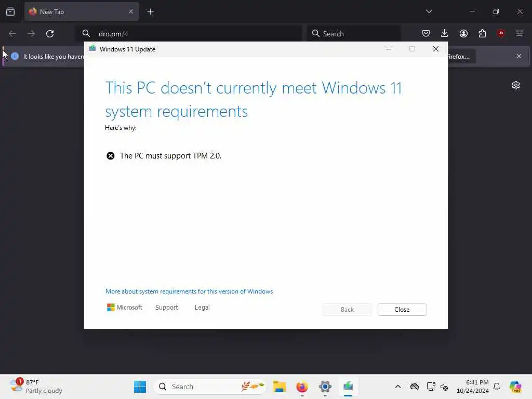Image resolution: width=532 pixels, height=399 pixels.
Task: Open the Firefox Extensions puzzle icon
Action: point(482,33)
